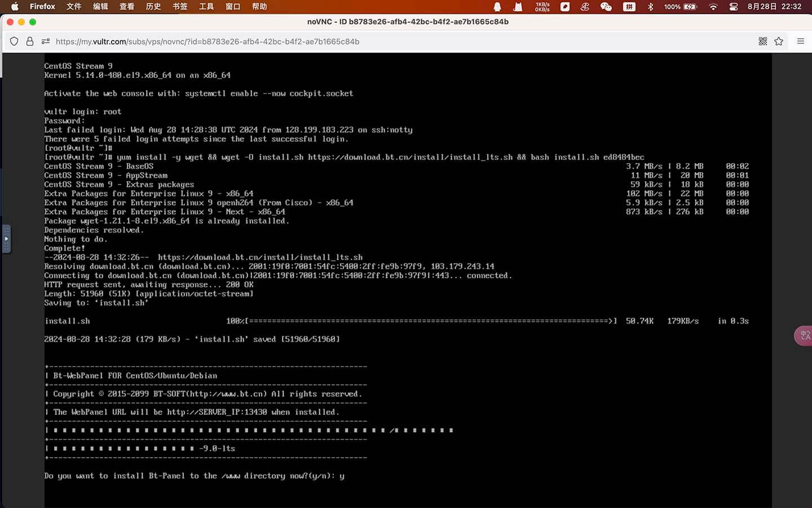Click 'CentOS Stream 9 - BaseOS' repo line
This screenshot has height=508, width=812.
99,167
